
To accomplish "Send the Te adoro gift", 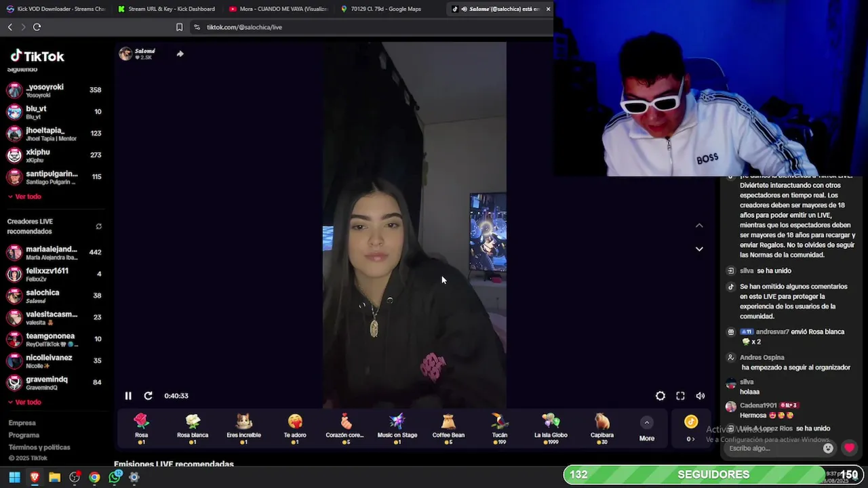I will (295, 429).
